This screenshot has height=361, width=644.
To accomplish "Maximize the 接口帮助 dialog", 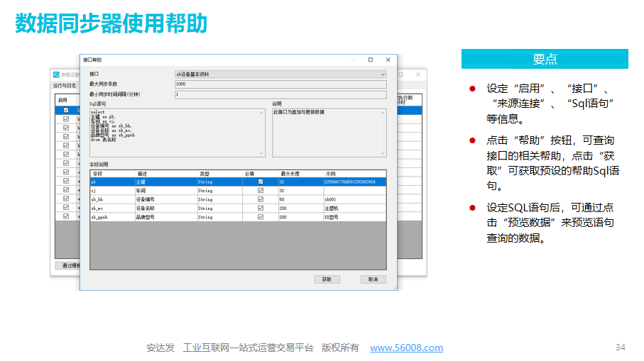I will tap(370, 60).
